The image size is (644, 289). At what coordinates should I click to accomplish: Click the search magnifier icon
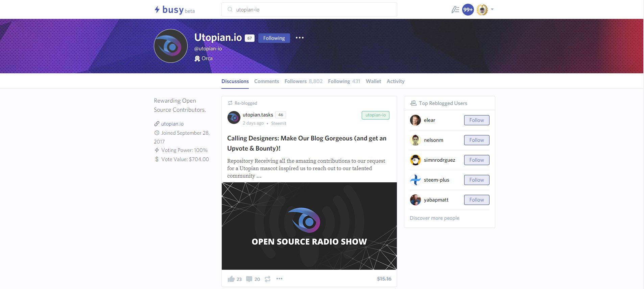click(x=230, y=9)
